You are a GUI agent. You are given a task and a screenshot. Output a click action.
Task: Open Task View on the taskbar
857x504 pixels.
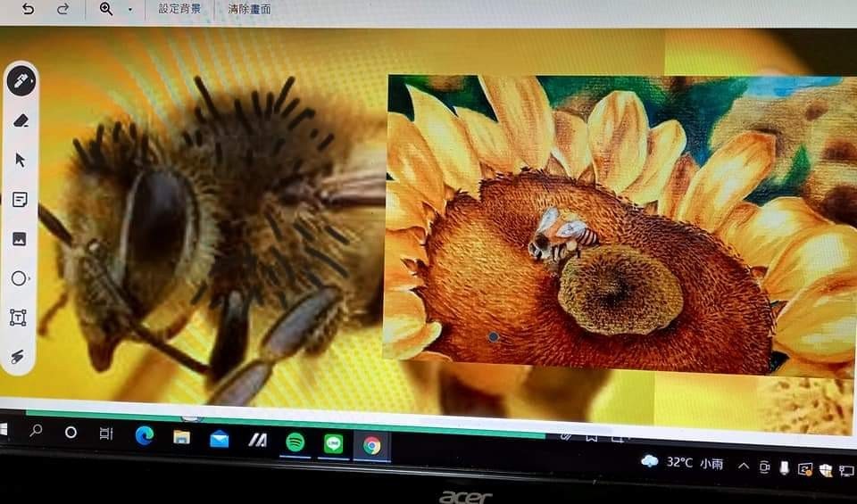coord(106,434)
